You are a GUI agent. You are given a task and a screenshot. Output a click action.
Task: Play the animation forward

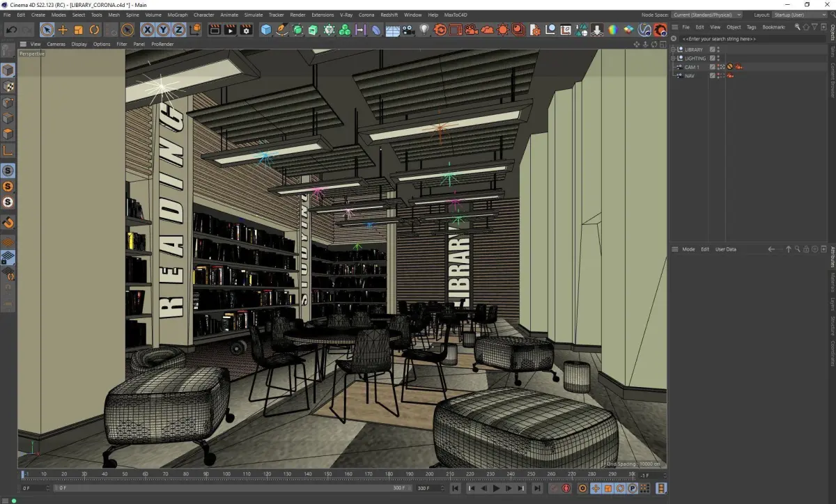pyautogui.click(x=496, y=488)
